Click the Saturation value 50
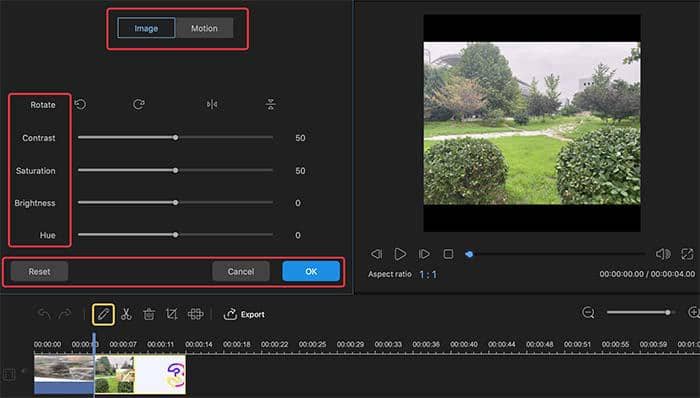Screen dimensions: 700x398 coord(300,171)
